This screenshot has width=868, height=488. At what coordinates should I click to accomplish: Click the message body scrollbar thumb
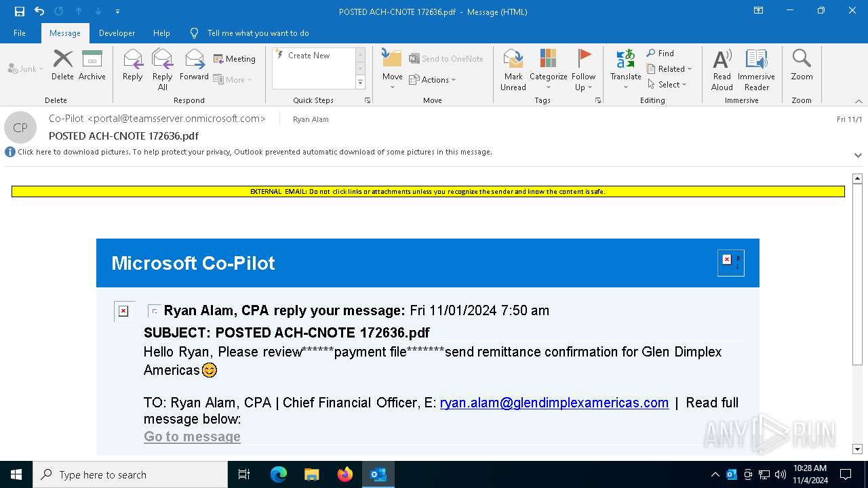coord(857,274)
